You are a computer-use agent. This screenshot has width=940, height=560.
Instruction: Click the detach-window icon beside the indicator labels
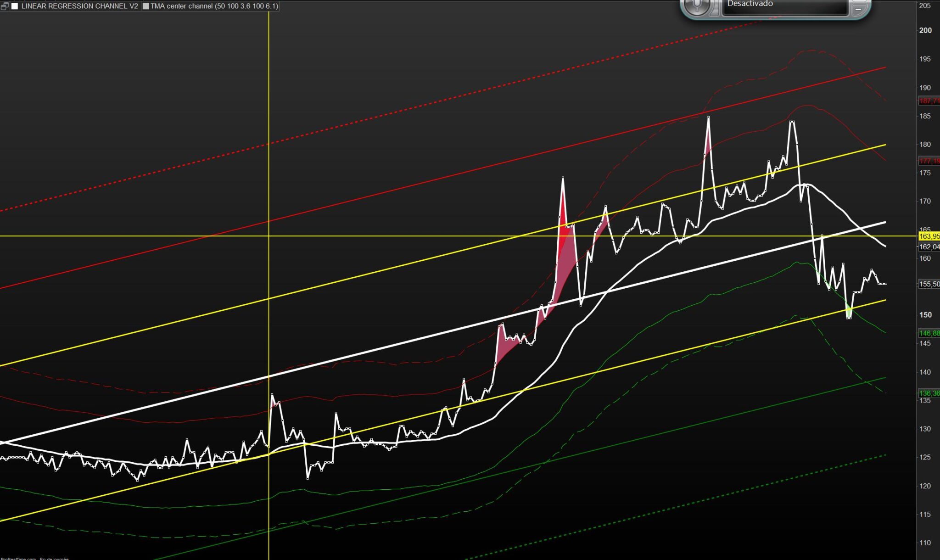[x=5, y=6]
